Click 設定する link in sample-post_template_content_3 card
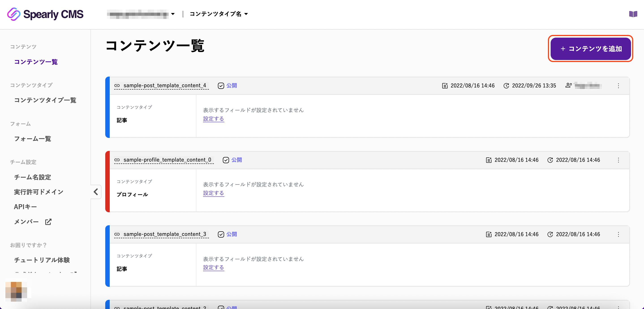Image resolution: width=644 pixels, height=309 pixels. [x=213, y=268]
